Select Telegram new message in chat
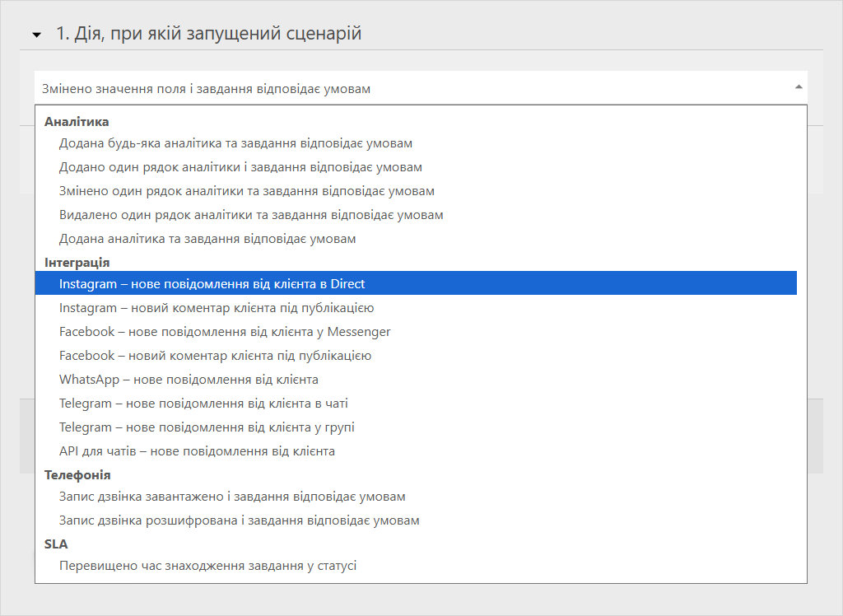 click(203, 404)
